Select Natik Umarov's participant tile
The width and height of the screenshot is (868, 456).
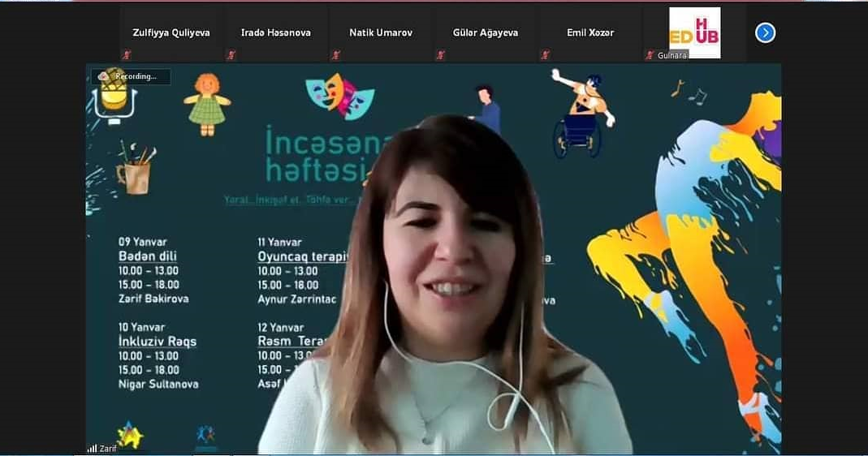tap(381, 33)
